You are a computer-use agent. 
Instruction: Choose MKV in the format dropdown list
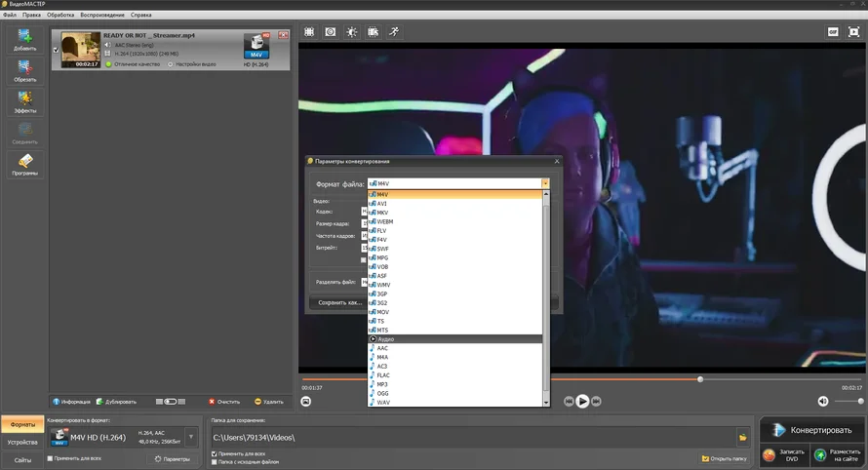tap(383, 213)
